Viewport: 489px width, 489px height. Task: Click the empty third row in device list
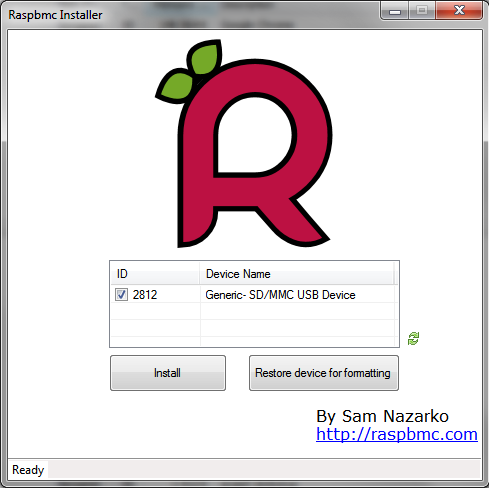pos(254,328)
